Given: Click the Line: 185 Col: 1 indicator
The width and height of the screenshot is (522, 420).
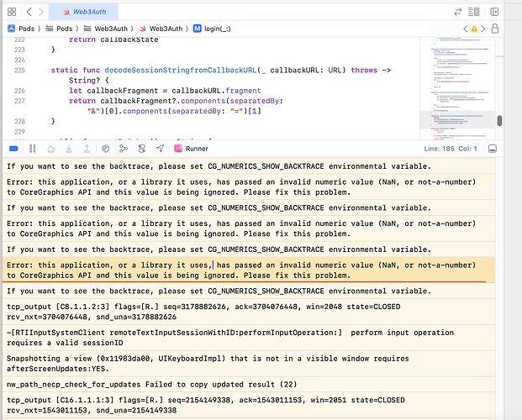Looking at the screenshot, I should [451, 149].
